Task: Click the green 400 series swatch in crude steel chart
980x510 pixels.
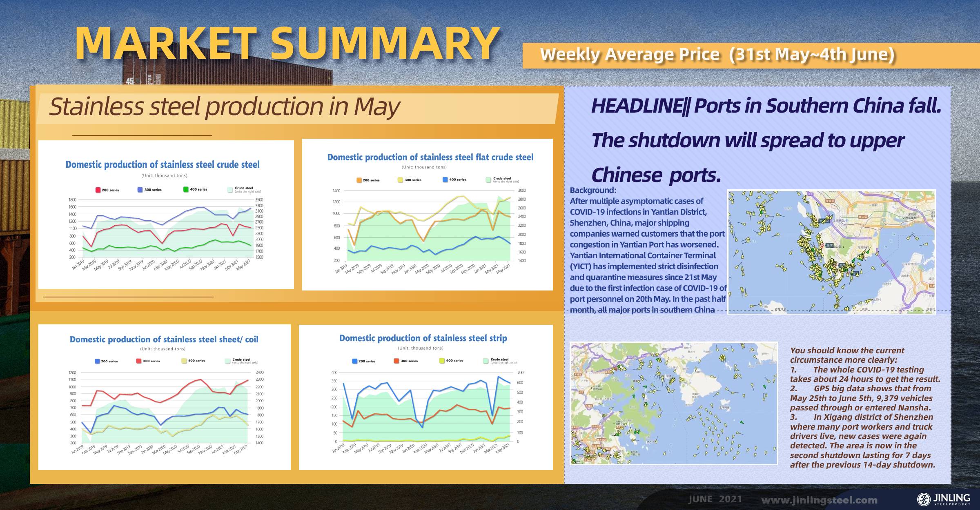Action: (x=186, y=189)
